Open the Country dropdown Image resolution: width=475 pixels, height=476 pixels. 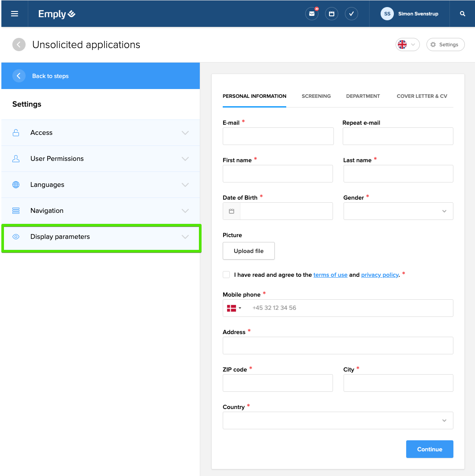[337, 420]
